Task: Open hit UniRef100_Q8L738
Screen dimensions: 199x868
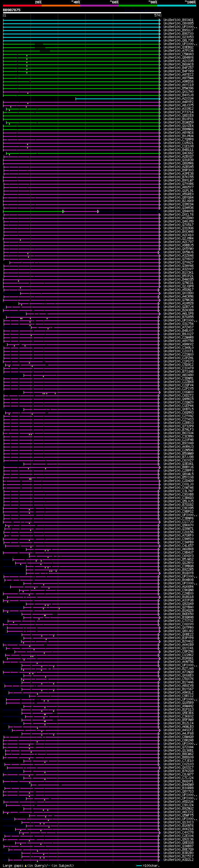Action: click(179, 40)
